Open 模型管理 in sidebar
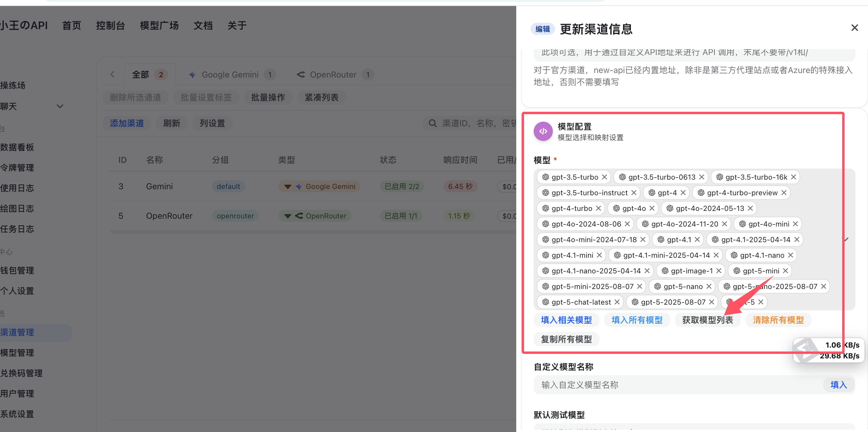 [17, 353]
